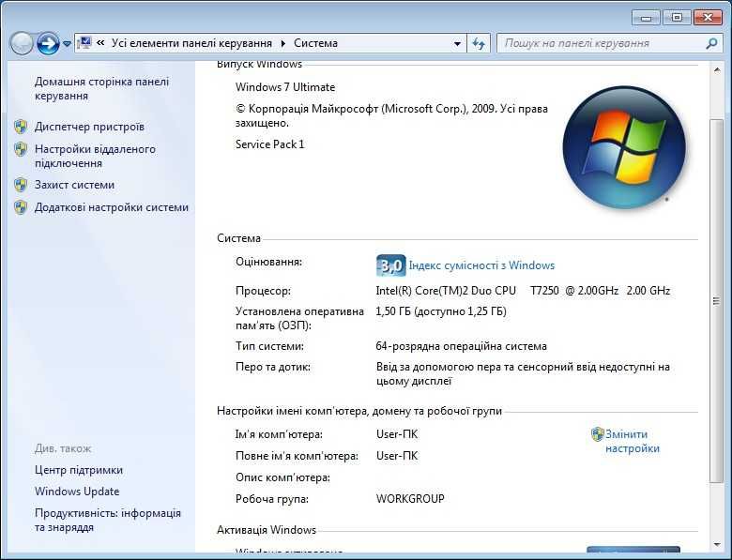Click the 'Система' breadcrumb item
The width and height of the screenshot is (732, 560).
click(x=315, y=43)
